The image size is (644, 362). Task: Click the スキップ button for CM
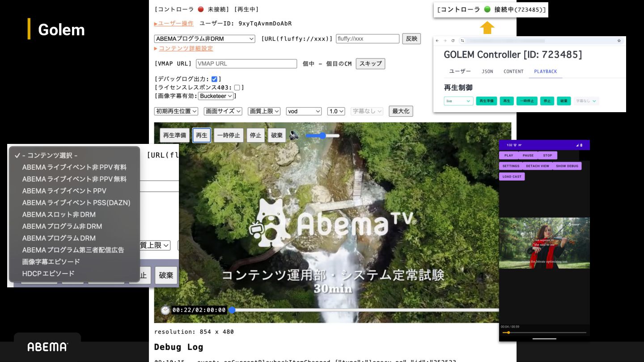point(370,63)
